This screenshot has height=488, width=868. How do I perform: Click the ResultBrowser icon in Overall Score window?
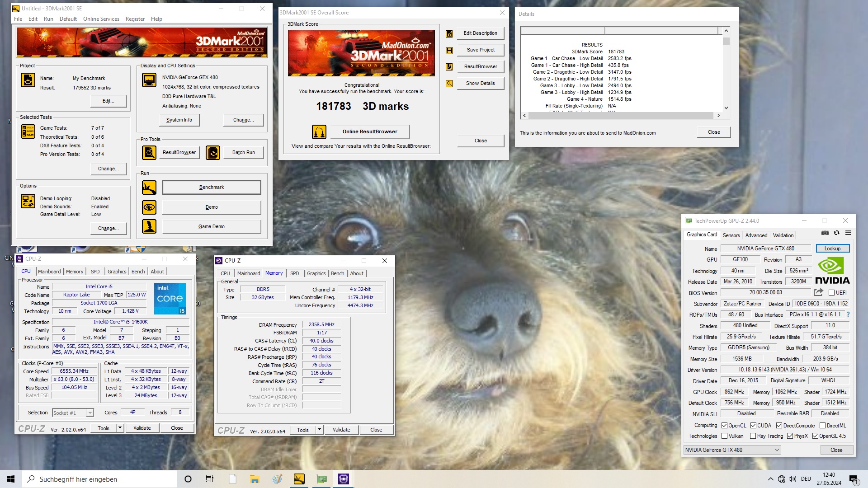tap(449, 67)
